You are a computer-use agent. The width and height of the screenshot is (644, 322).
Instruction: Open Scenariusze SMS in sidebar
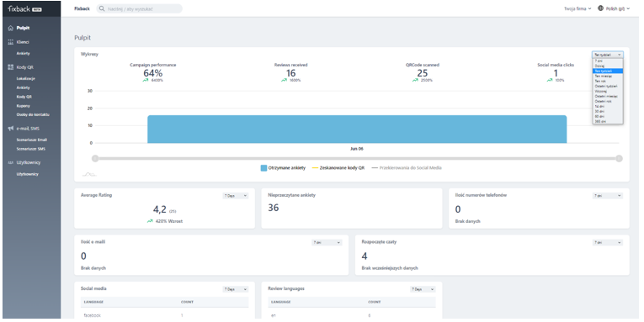[x=31, y=149]
